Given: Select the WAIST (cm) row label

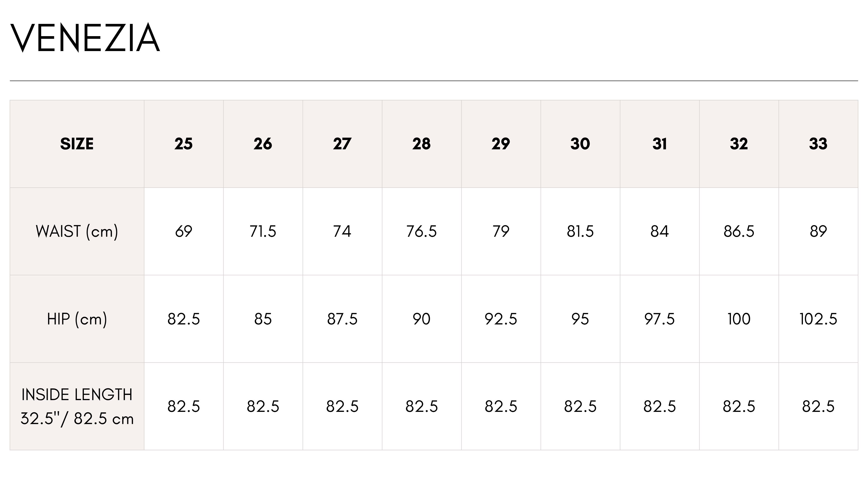Looking at the screenshot, I should [x=77, y=231].
